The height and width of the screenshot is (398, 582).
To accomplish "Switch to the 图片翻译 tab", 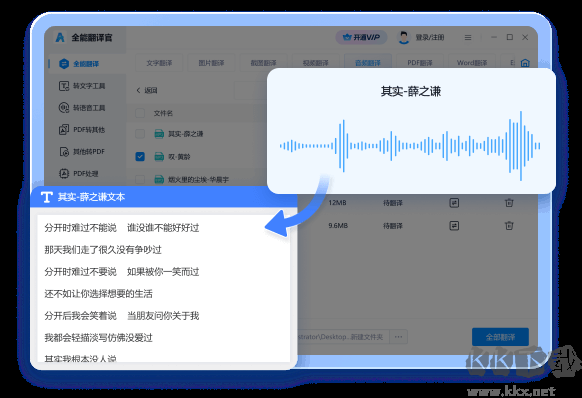I will pos(211,63).
